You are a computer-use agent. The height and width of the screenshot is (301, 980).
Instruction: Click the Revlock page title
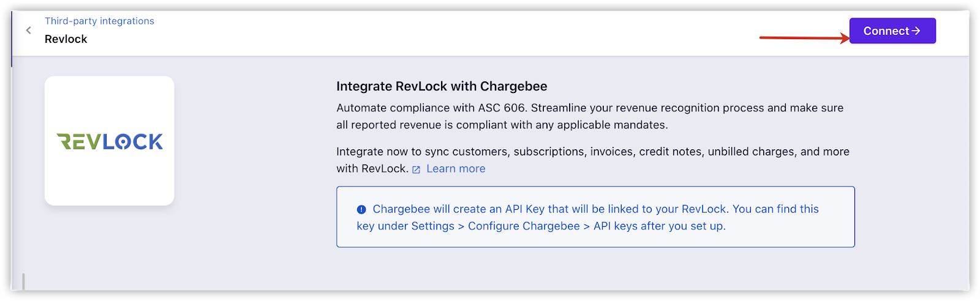[x=66, y=39]
